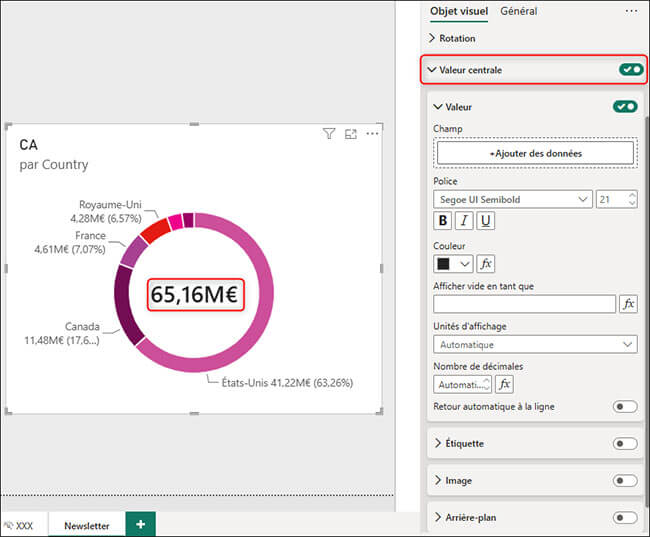Screen dimensions: 650x537
Task: Click the par Country subtitle
Action: [54, 165]
